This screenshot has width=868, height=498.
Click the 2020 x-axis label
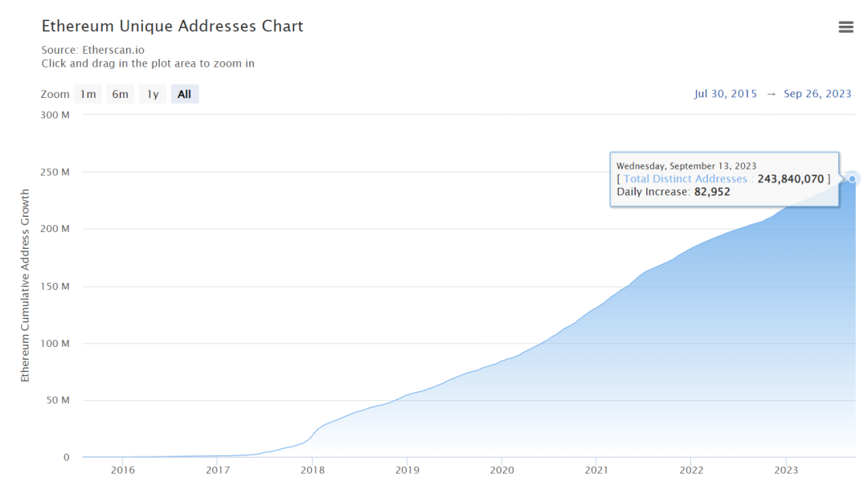[x=502, y=470]
